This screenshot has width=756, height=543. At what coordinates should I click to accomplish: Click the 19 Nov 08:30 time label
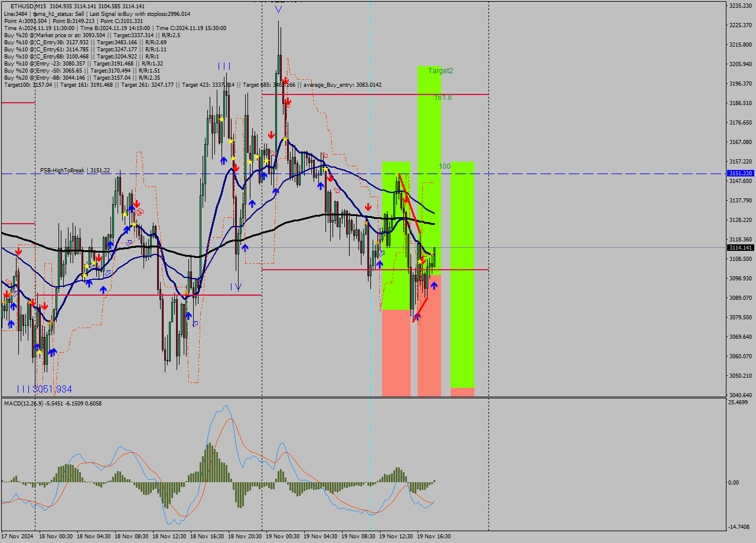pyautogui.click(x=359, y=537)
